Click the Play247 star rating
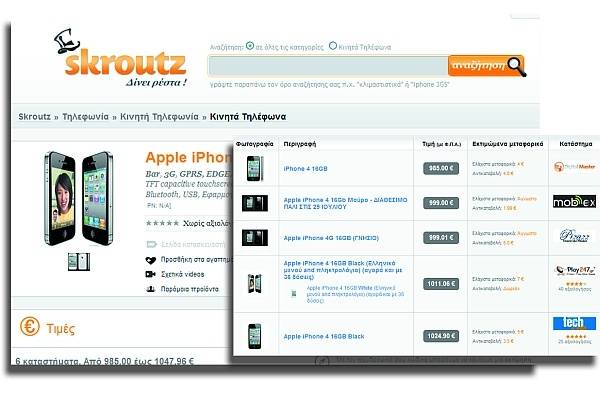The height and width of the screenshot is (398, 600). 575,284
